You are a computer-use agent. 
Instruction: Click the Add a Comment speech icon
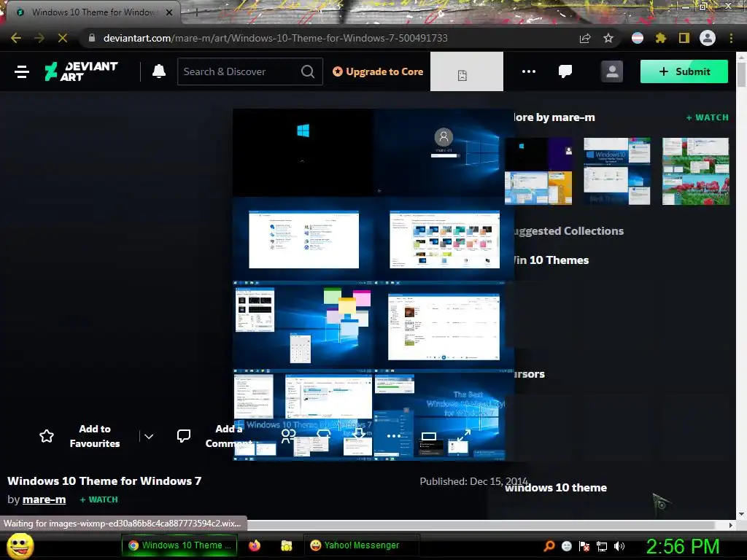[184, 436]
